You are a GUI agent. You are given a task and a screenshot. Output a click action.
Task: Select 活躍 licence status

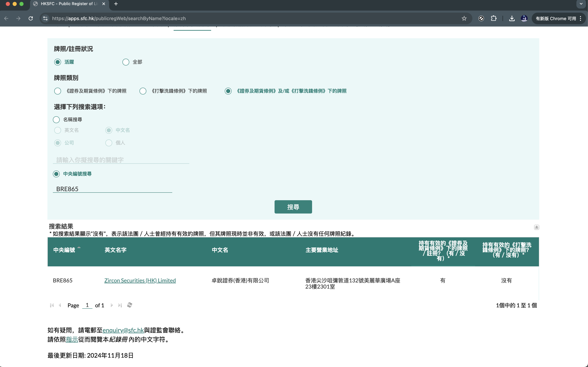(x=57, y=62)
